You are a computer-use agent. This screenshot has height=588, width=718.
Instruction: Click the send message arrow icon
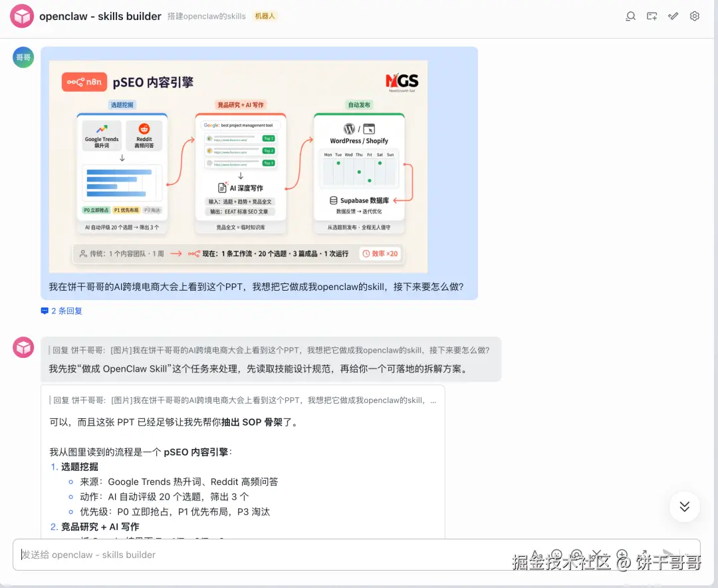click(669, 554)
